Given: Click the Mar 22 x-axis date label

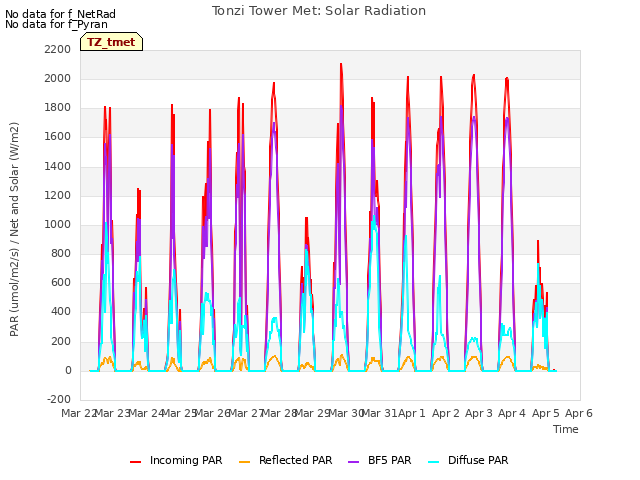Looking at the screenshot, I should (x=78, y=413).
